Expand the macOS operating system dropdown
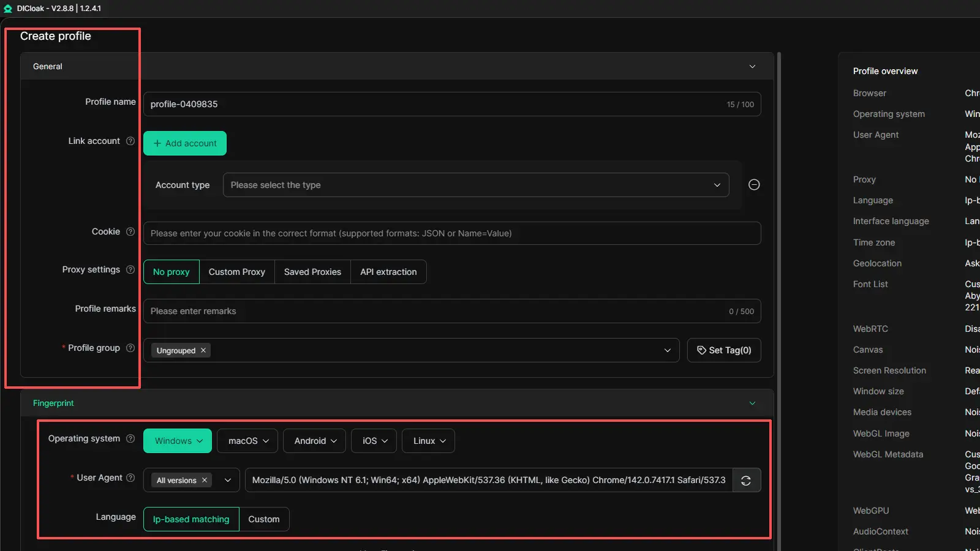Viewport: 980px width, 551px height. pyautogui.click(x=248, y=441)
